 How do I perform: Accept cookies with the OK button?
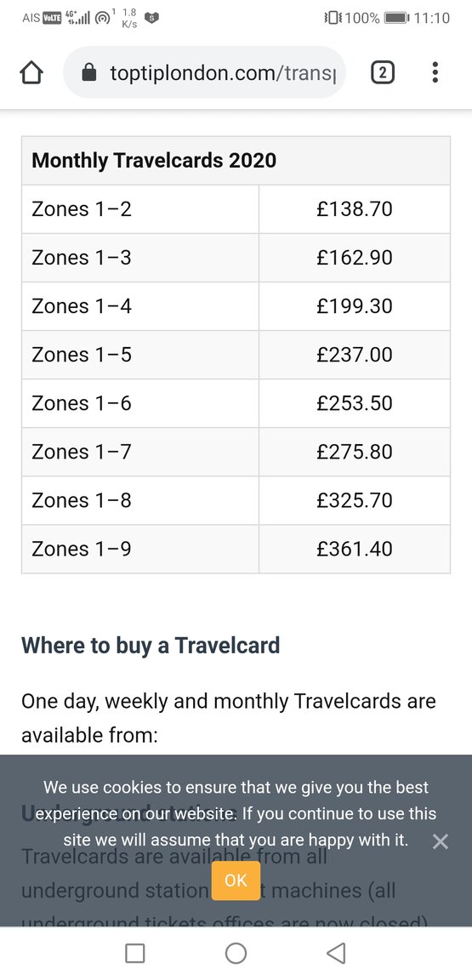click(x=236, y=880)
